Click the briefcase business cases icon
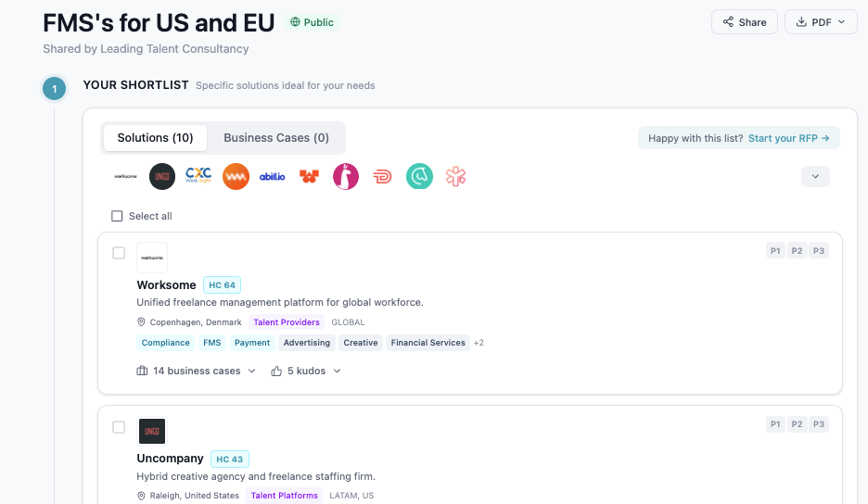The image size is (868, 504). pos(142,371)
